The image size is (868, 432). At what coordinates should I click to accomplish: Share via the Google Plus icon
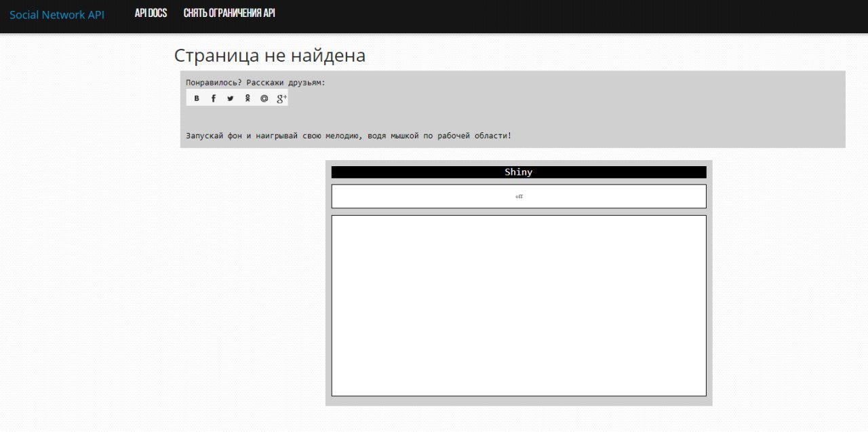coord(281,98)
